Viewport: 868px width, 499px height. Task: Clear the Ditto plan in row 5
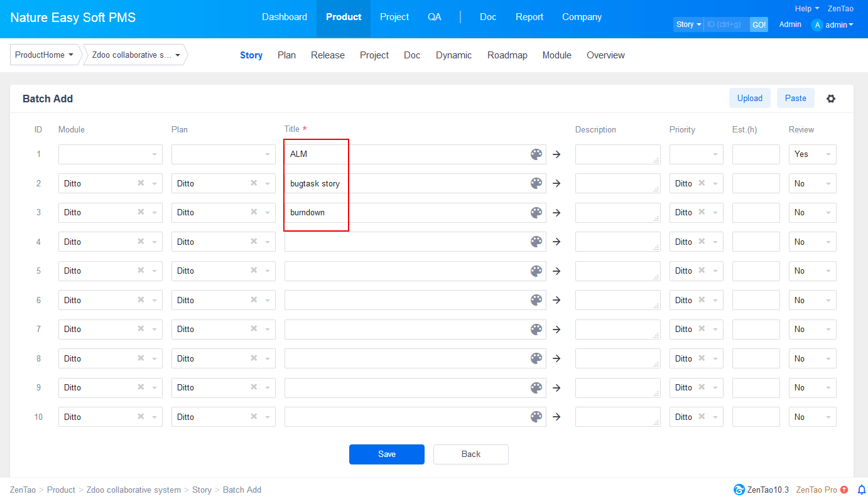click(254, 271)
